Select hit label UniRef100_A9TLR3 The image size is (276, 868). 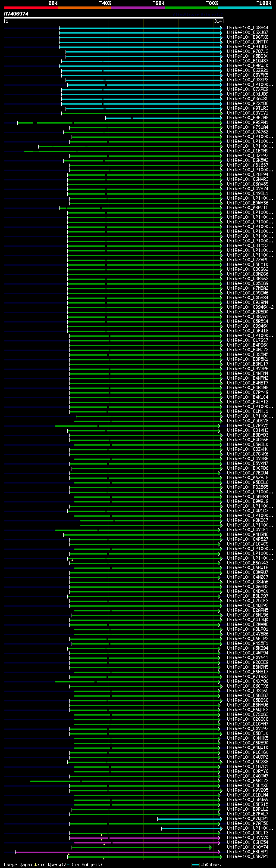pos(248,108)
